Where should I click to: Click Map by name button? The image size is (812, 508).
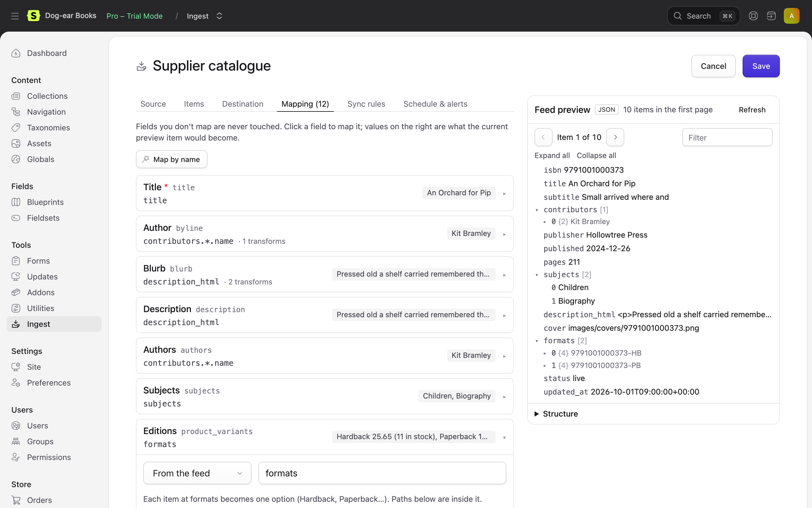pos(171,159)
